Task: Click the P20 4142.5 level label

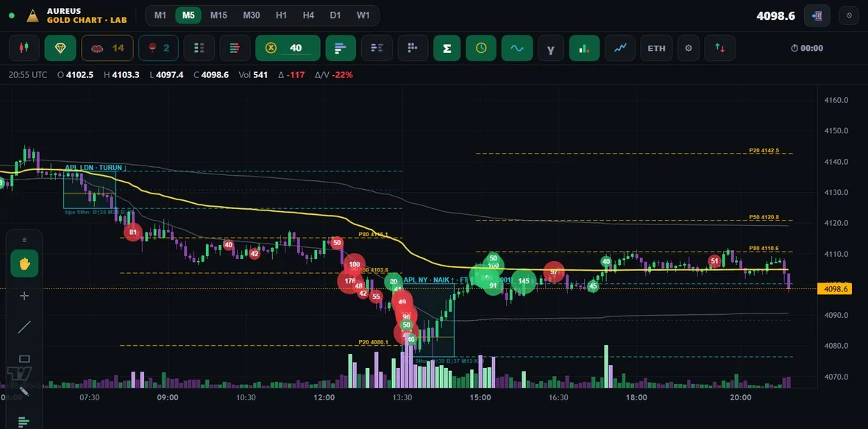Action: 764,151
